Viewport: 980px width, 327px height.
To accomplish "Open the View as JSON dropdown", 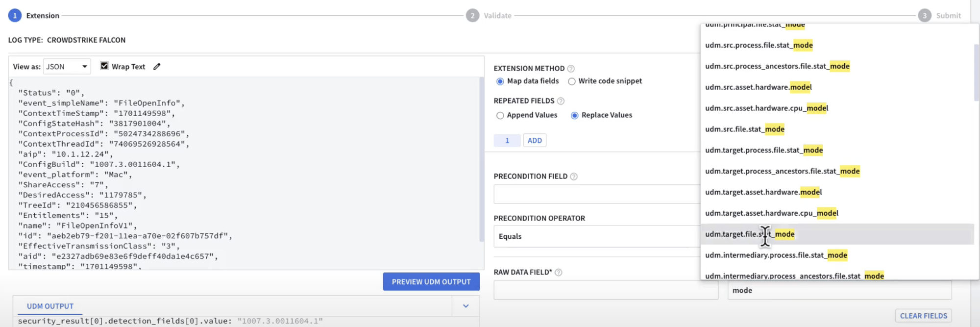I will point(67,67).
